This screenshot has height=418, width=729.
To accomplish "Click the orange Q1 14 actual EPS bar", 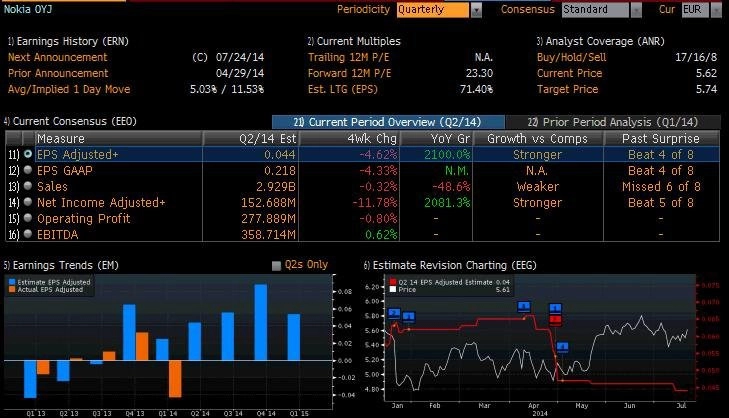I will coord(175,378).
